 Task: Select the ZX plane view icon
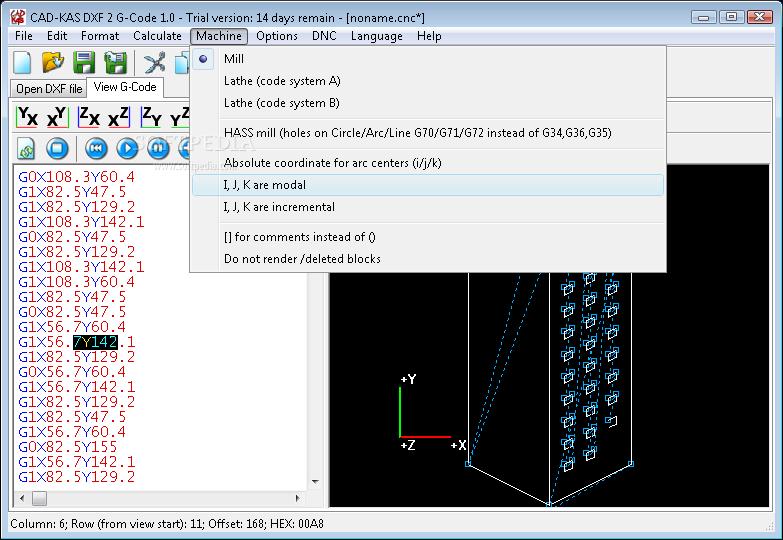pyautogui.click(x=89, y=118)
